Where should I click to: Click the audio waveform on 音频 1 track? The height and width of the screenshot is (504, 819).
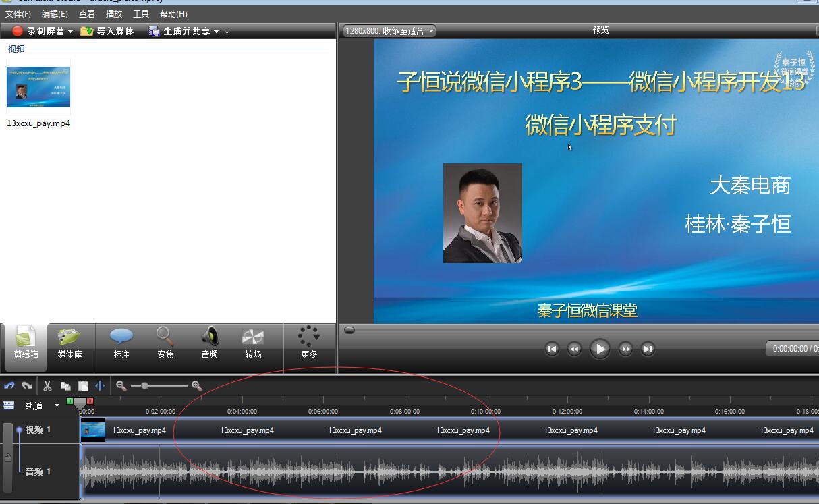(x=449, y=471)
